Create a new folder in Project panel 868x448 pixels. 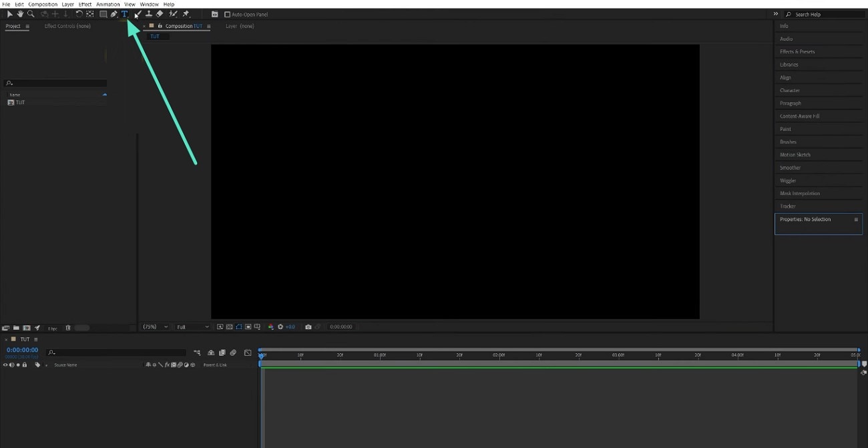click(x=16, y=328)
